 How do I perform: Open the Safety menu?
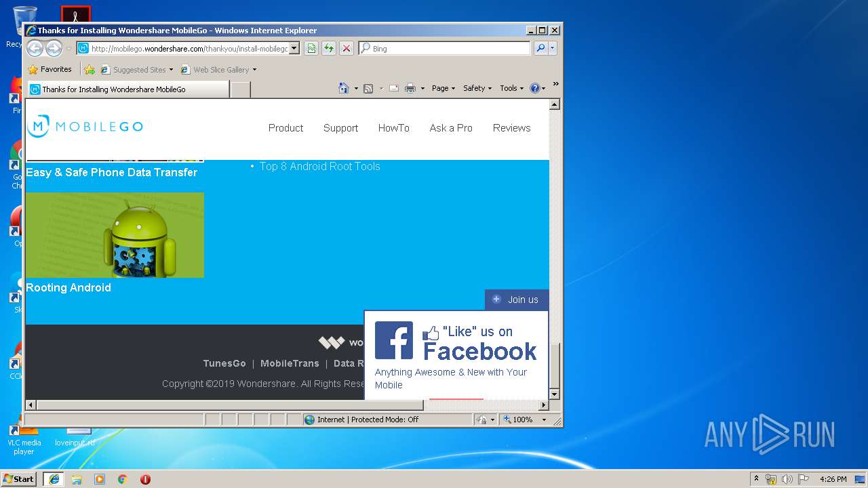477,88
